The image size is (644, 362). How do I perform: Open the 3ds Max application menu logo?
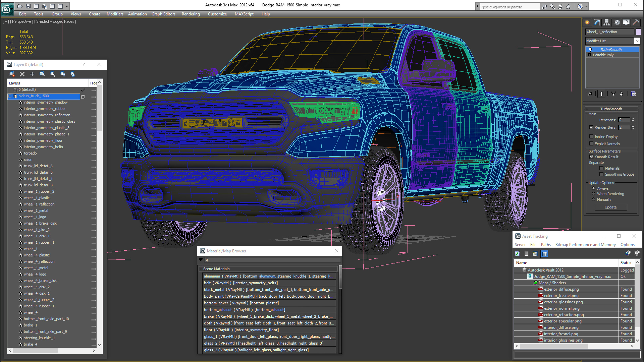click(7, 9)
